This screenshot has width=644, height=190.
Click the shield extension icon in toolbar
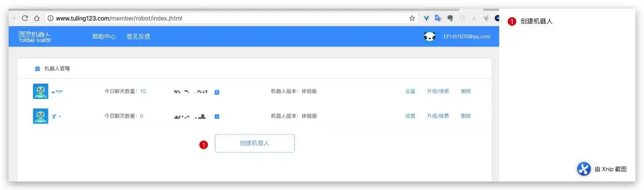[x=462, y=18]
